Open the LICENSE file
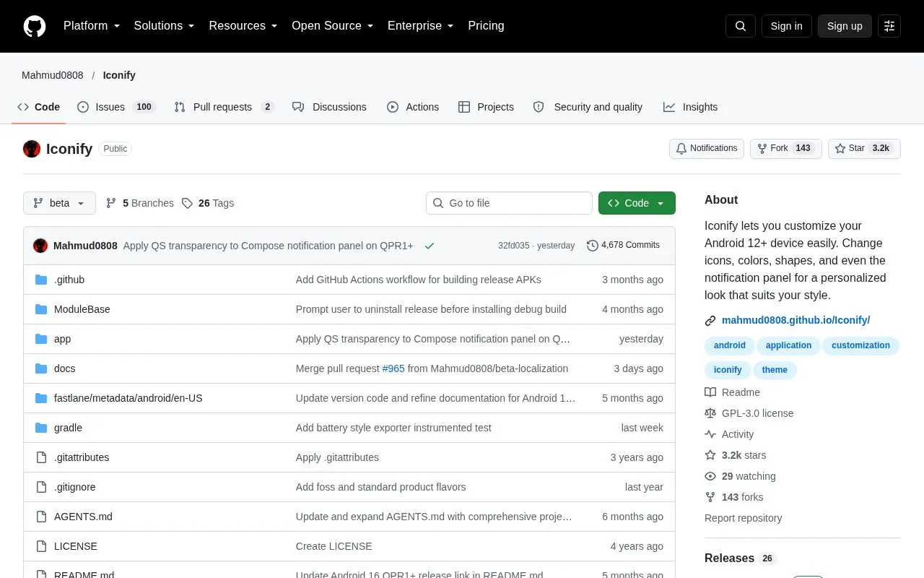This screenshot has width=924, height=578. (76, 546)
